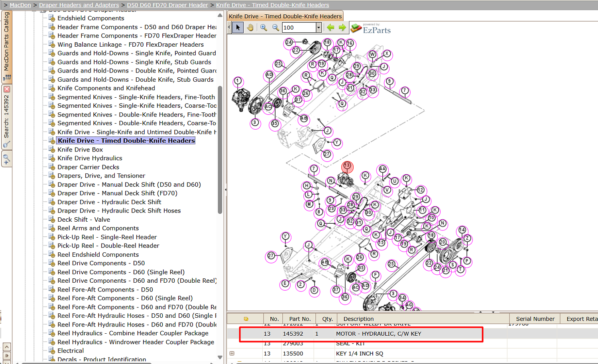Zoom in on the parts diagram
The height and width of the screenshot is (364, 598).
tap(264, 28)
